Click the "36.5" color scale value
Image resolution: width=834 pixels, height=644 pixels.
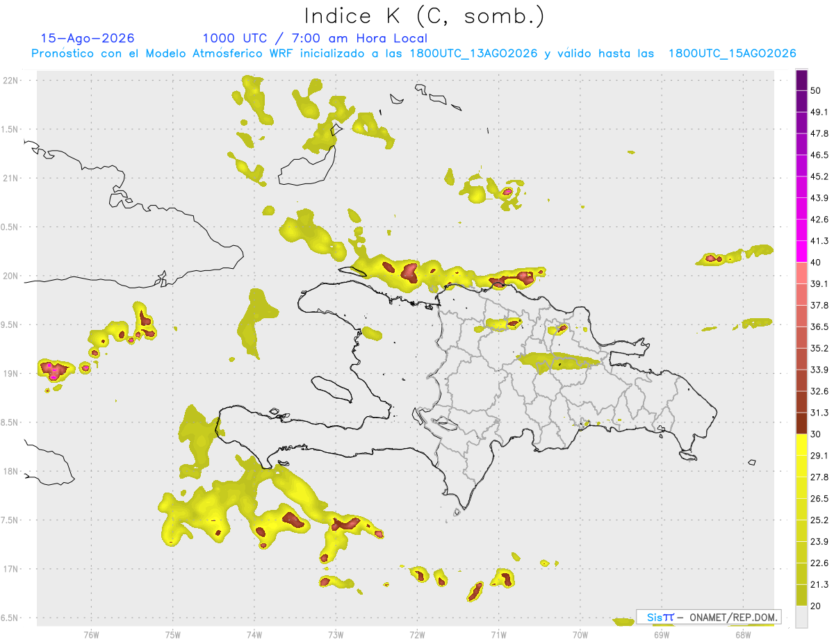click(x=819, y=327)
